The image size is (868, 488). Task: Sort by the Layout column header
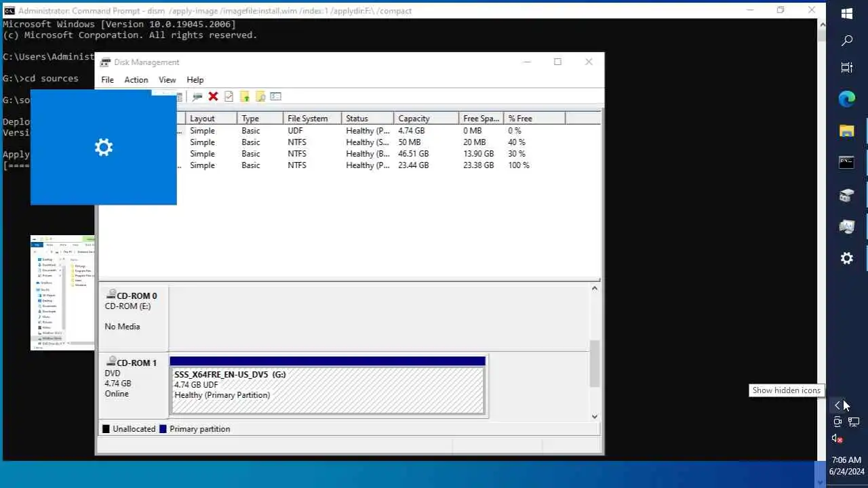pos(211,119)
